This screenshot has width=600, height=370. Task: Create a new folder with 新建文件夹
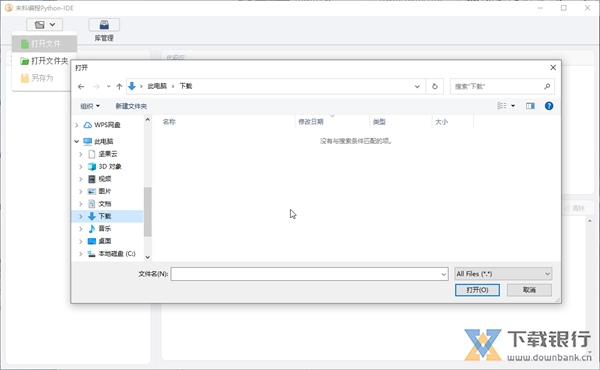click(131, 106)
